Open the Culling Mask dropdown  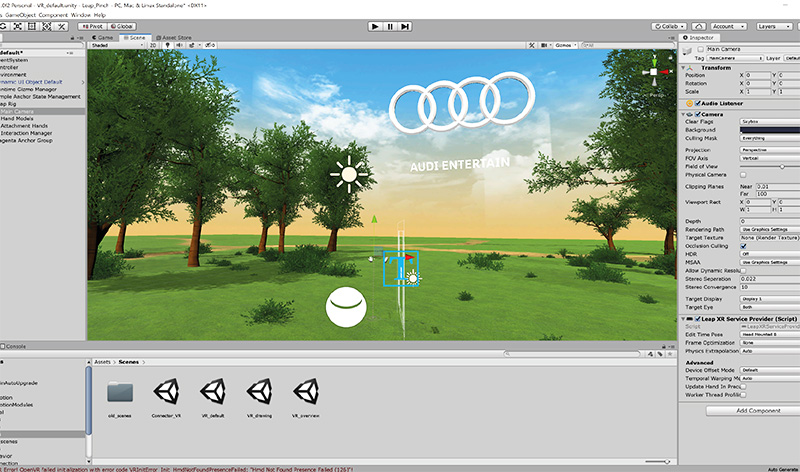pos(770,138)
